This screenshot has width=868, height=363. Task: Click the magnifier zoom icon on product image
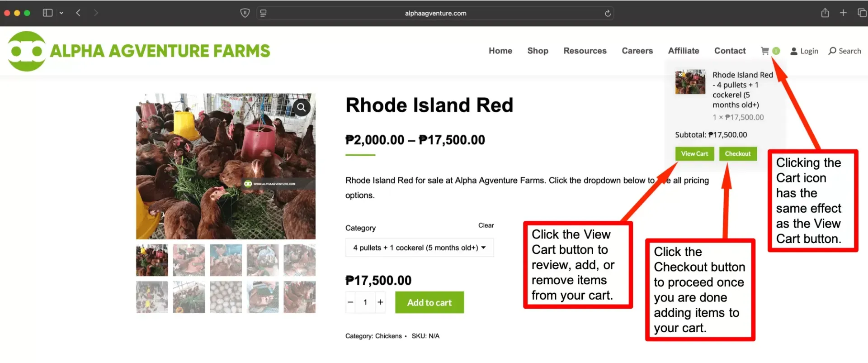[301, 107]
